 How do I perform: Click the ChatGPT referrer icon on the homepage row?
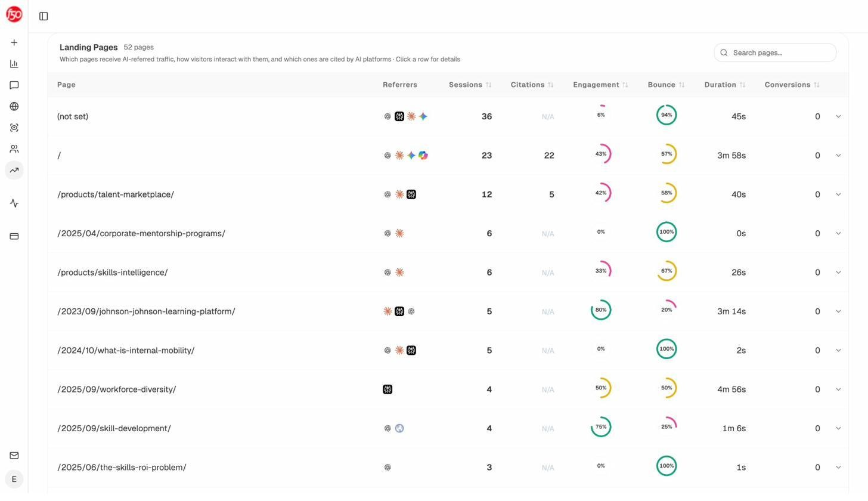tap(387, 155)
